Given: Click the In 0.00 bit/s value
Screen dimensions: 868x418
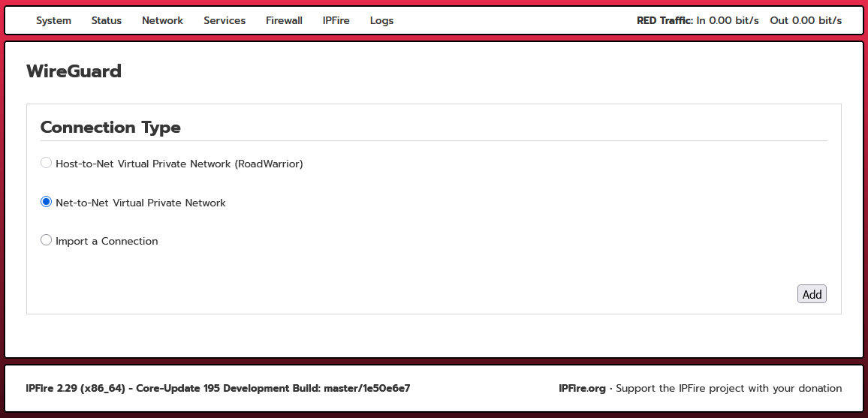Looking at the screenshot, I should click(728, 20).
